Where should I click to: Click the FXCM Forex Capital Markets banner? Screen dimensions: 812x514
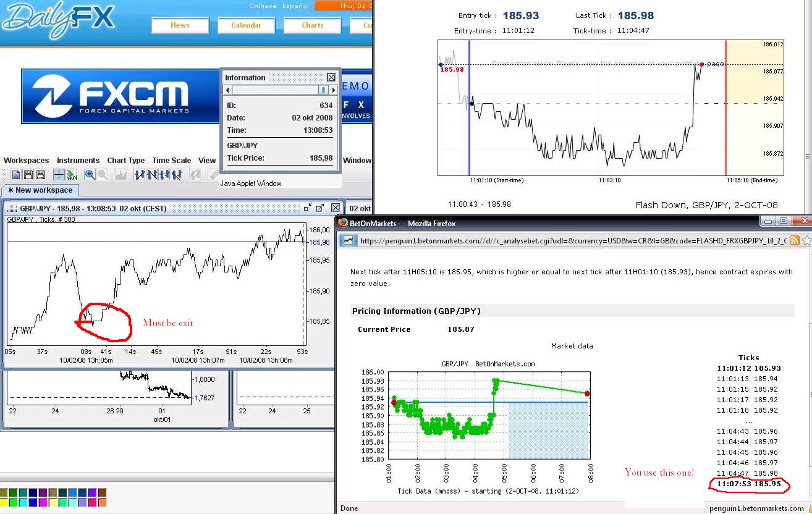[x=121, y=96]
